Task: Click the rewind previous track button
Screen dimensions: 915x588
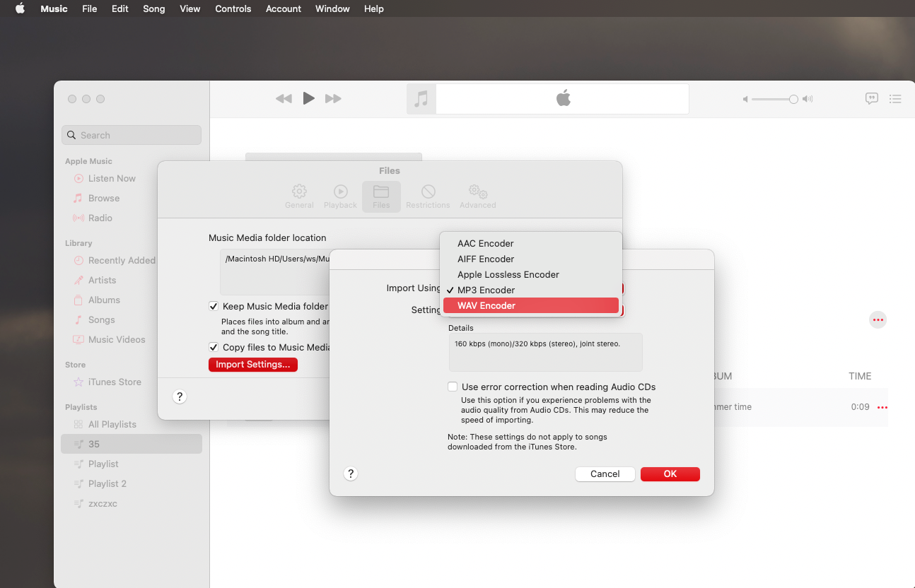Action: tap(284, 99)
